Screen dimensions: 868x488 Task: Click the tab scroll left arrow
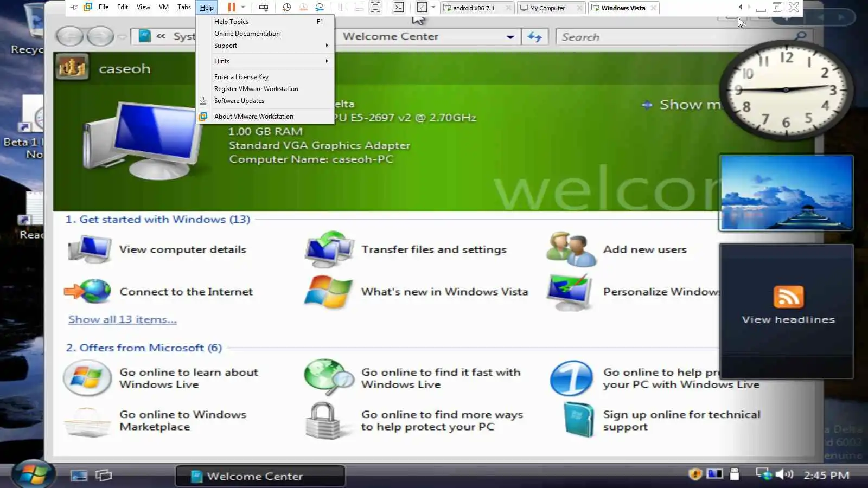pyautogui.click(x=741, y=7)
